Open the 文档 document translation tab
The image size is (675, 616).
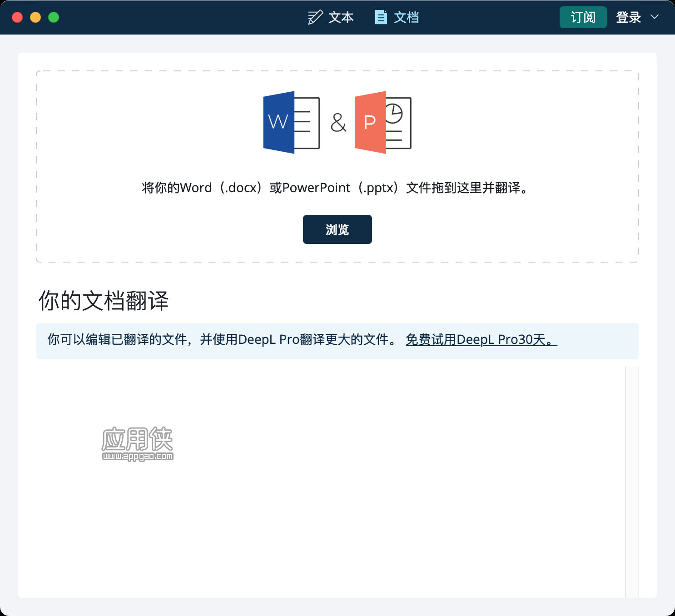point(397,17)
